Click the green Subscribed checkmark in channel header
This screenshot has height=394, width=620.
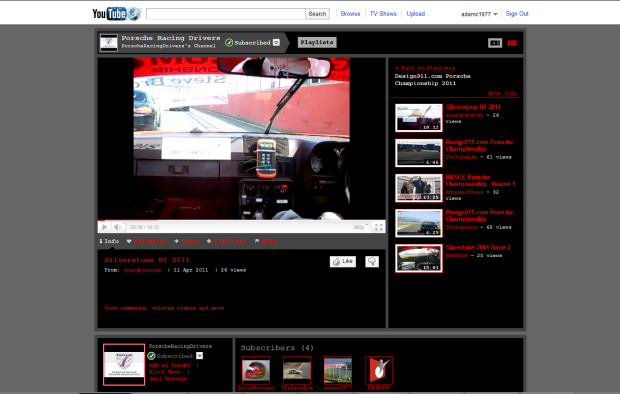[x=229, y=42]
